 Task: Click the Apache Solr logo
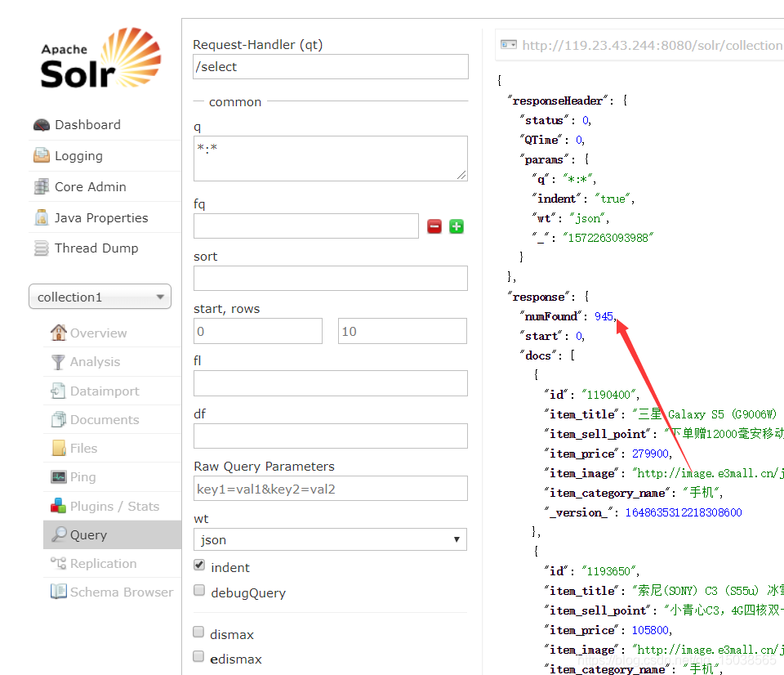click(x=101, y=59)
